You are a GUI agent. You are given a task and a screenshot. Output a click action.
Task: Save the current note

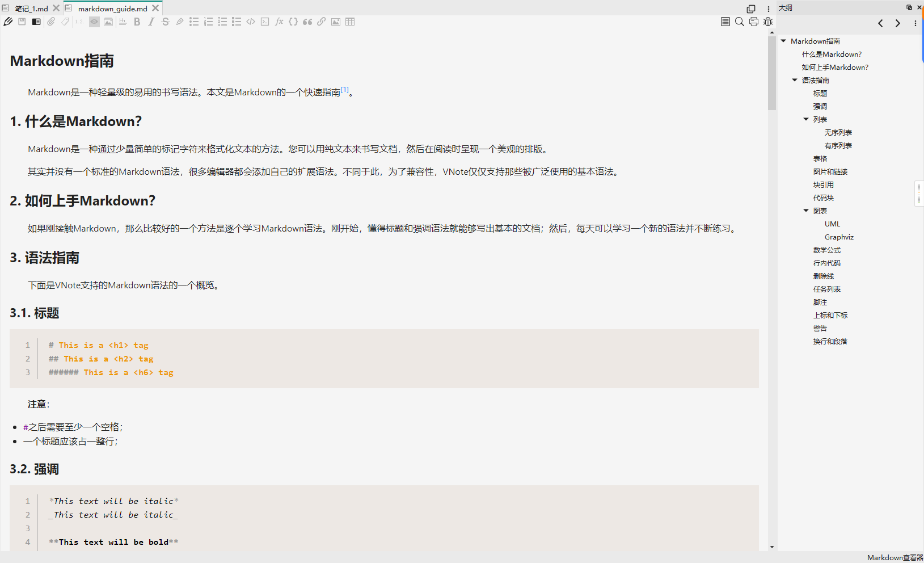(x=22, y=22)
